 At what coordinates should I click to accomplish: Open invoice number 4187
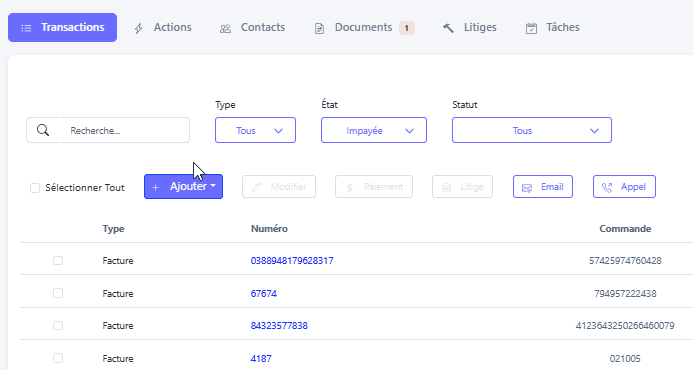[261, 358]
